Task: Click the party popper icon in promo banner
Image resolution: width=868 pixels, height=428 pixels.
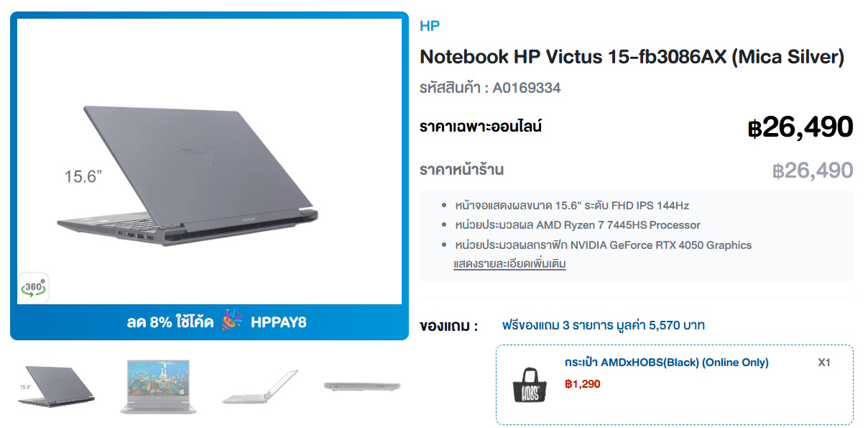Action: [x=232, y=321]
